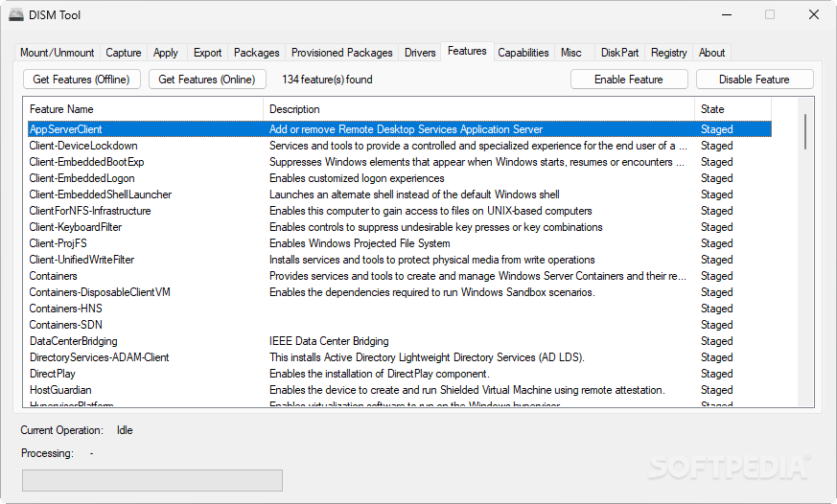The image size is (837, 504).
Task: Select the Containers feature row
Action: 399,276
